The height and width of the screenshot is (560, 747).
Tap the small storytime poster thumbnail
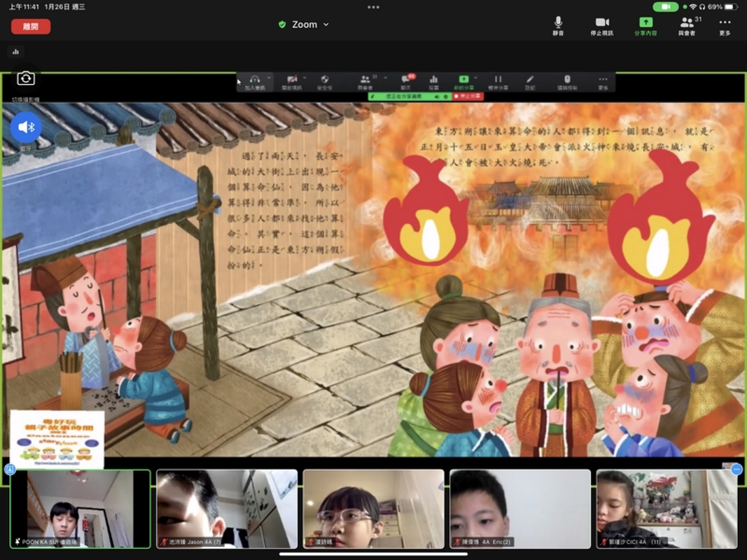[57, 439]
